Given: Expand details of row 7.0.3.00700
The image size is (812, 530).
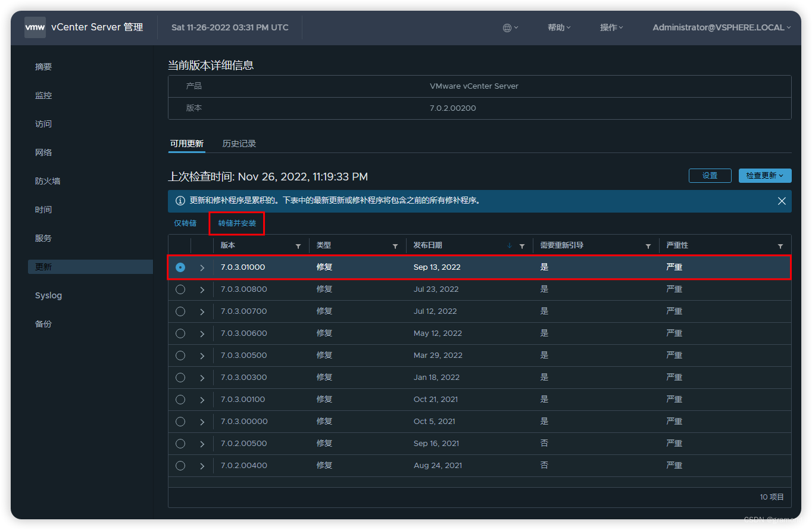Looking at the screenshot, I should [x=202, y=312].
